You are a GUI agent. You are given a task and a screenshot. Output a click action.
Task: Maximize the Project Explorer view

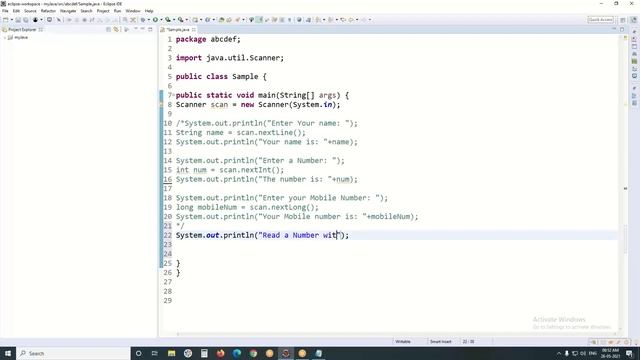150,29
